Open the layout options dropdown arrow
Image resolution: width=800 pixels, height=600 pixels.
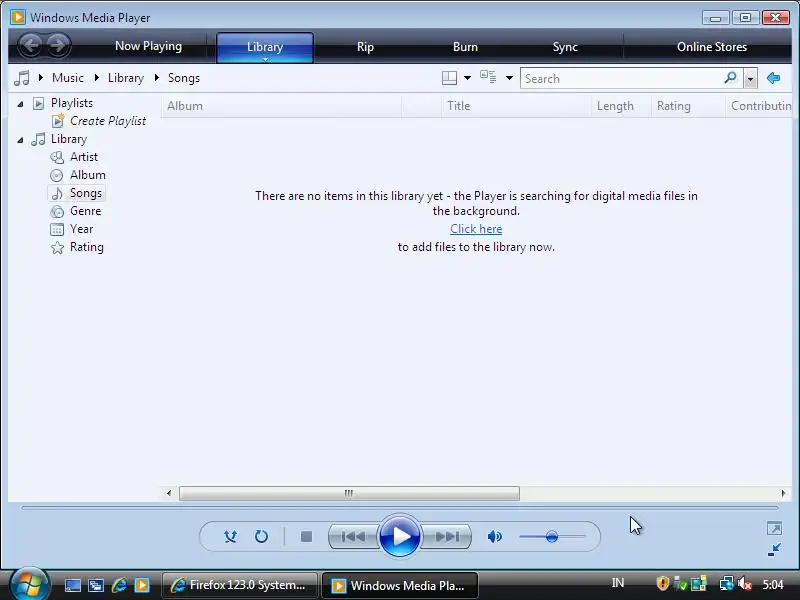(467, 78)
